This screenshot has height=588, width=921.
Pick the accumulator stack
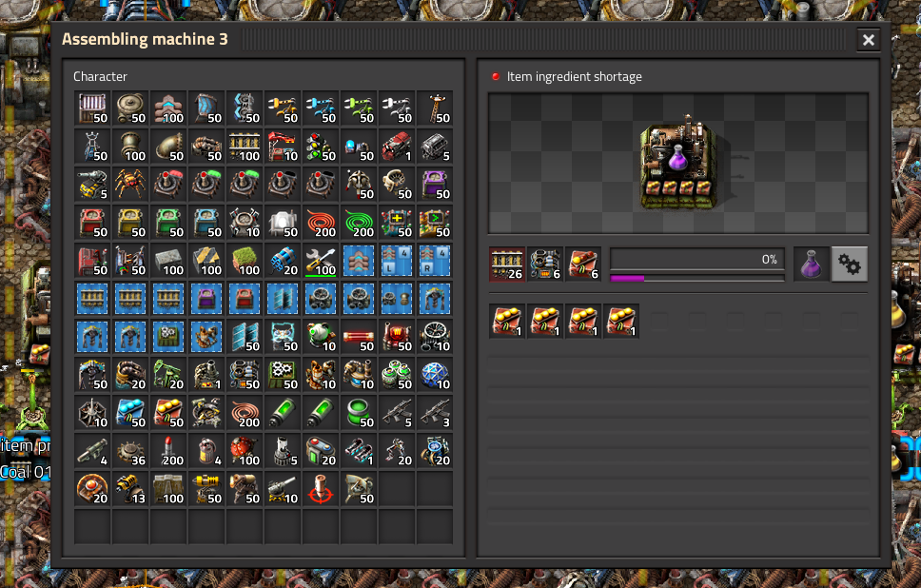point(283,337)
